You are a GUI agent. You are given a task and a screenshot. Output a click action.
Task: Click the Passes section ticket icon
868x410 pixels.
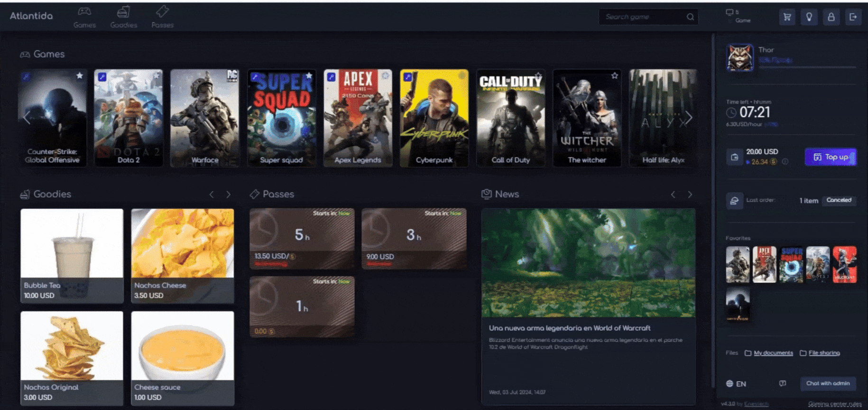point(255,194)
